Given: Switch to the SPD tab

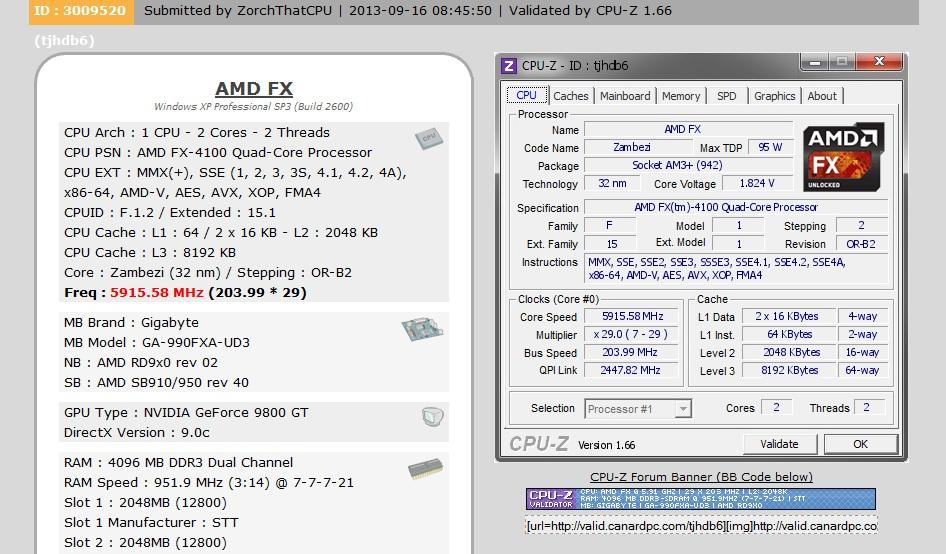Looking at the screenshot, I should (726, 96).
